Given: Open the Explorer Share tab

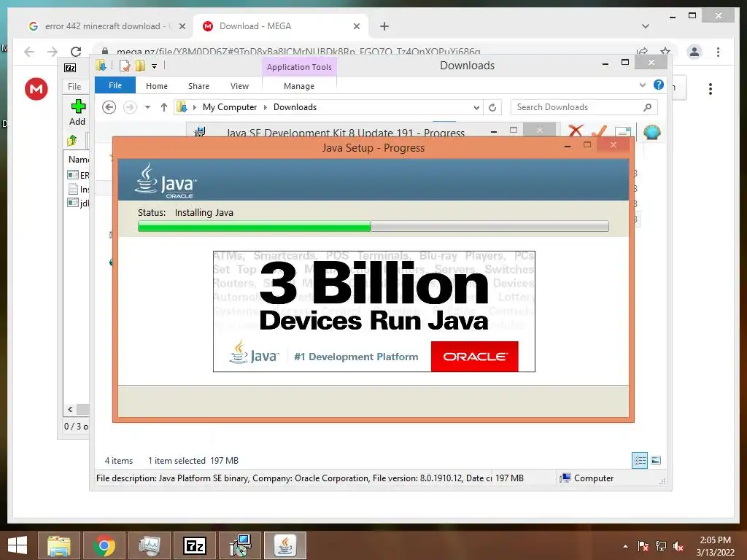Looking at the screenshot, I should click(198, 86).
